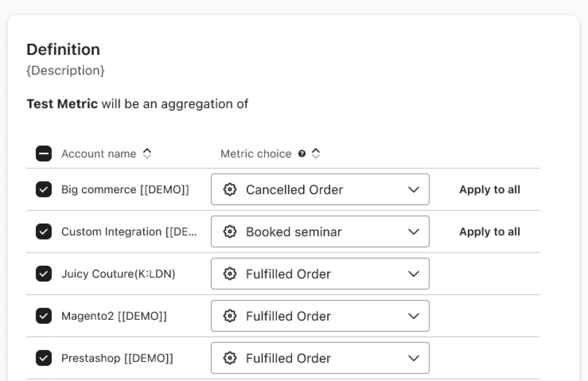Viewport: 588px width, 381px height.
Task: Toggle the select-all accounts header checkbox
Action: pyautogui.click(x=44, y=154)
